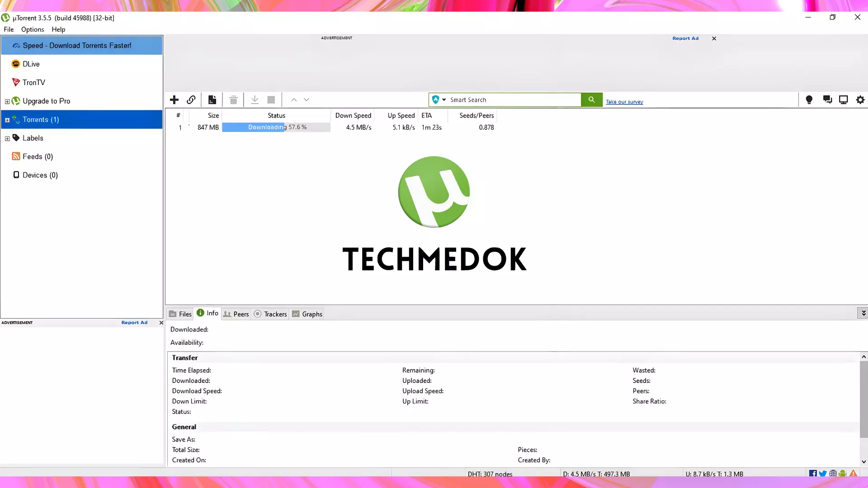Click the Facebook icon in status bar
Screen dimensions: 868x488
tap(813, 474)
